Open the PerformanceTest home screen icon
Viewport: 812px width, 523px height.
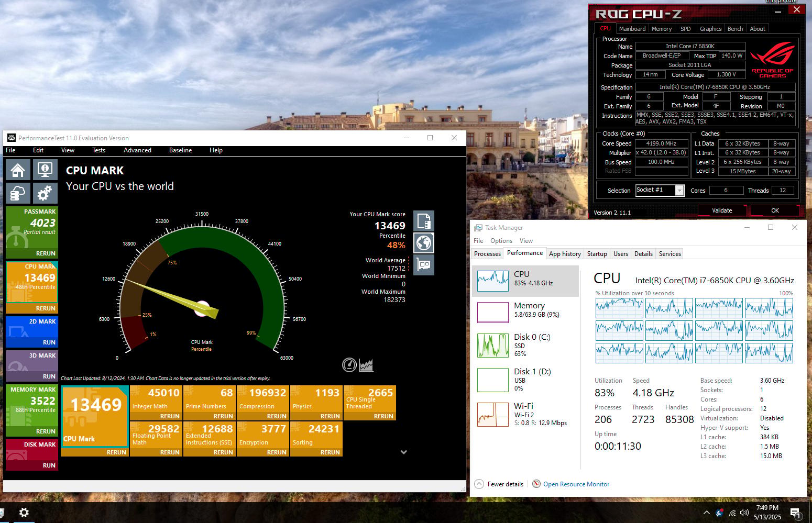[18, 170]
